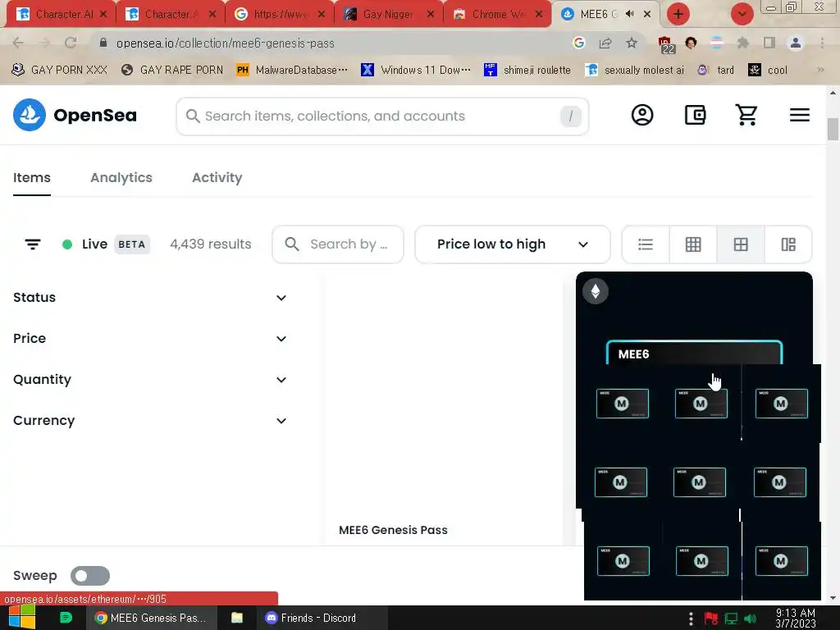Click the scrollbar down arrow
840x630 pixels.
point(833,598)
